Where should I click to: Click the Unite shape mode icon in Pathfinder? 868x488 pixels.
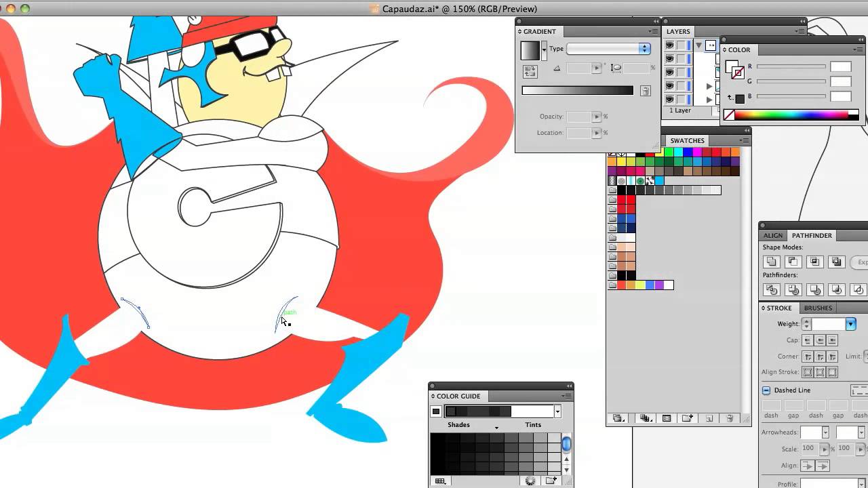(x=771, y=262)
